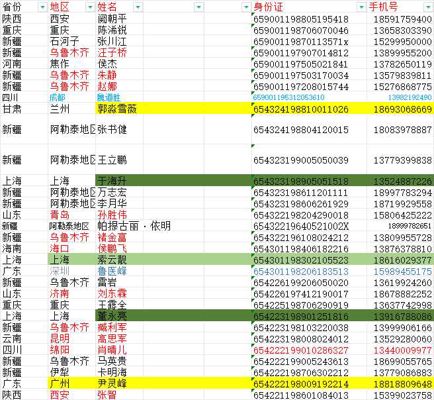Select the yellow highlighted 郭淼雪薇 cell
This screenshot has height=400, width=434.
point(119,109)
